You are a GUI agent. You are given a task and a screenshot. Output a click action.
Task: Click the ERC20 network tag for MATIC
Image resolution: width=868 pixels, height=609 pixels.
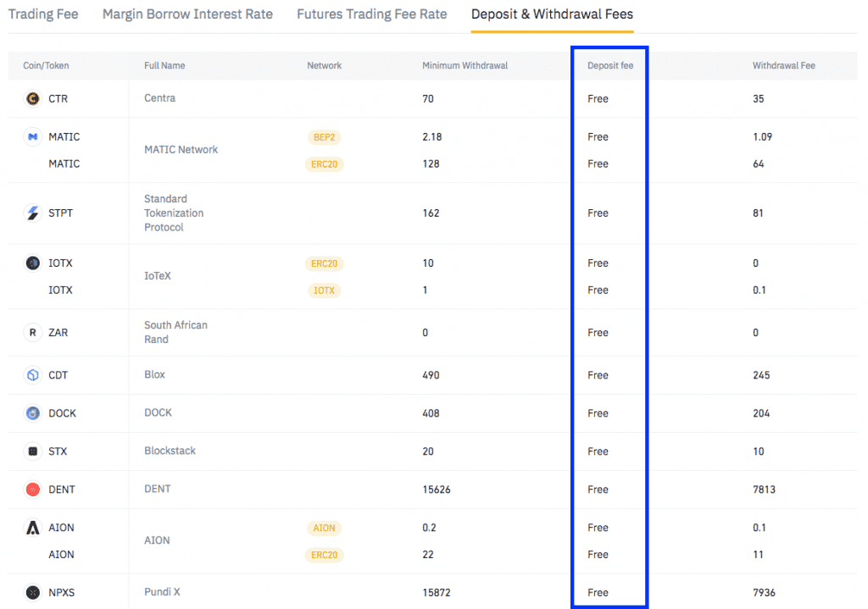click(324, 164)
